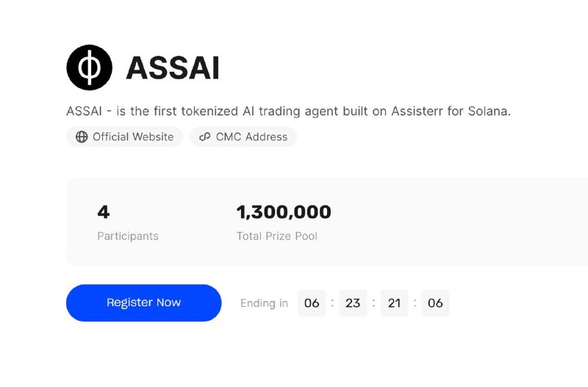Click the ASSAI title heading
Viewport: 588px width, 387px height.
[x=173, y=68]
